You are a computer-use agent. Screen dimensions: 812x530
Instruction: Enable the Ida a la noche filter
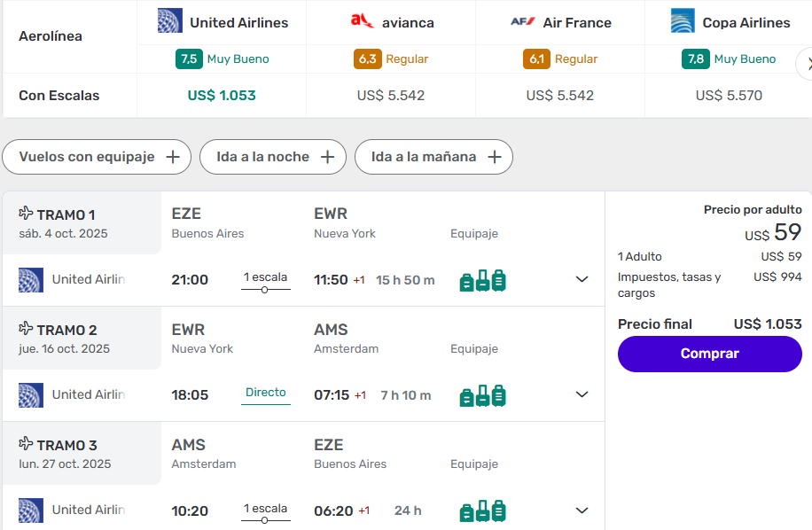273,157
